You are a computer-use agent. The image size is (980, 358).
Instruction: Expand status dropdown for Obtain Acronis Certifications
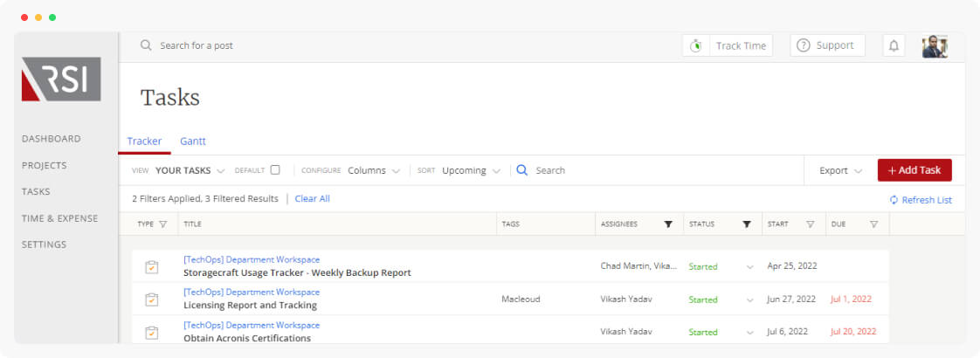(x=749, y=333)
